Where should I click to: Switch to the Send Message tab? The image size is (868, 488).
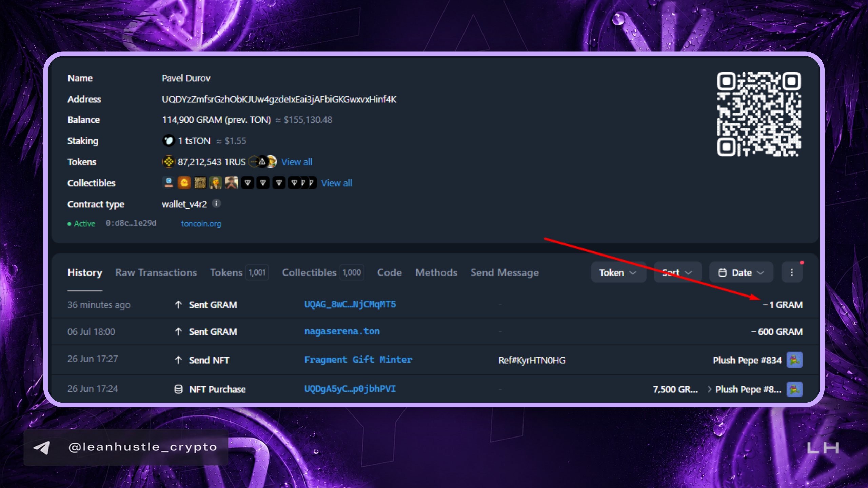505,272
